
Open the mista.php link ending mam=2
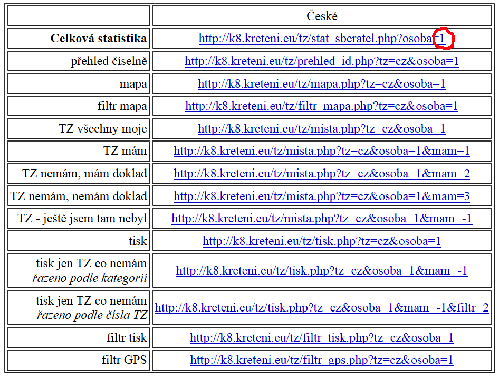[322, 173]
